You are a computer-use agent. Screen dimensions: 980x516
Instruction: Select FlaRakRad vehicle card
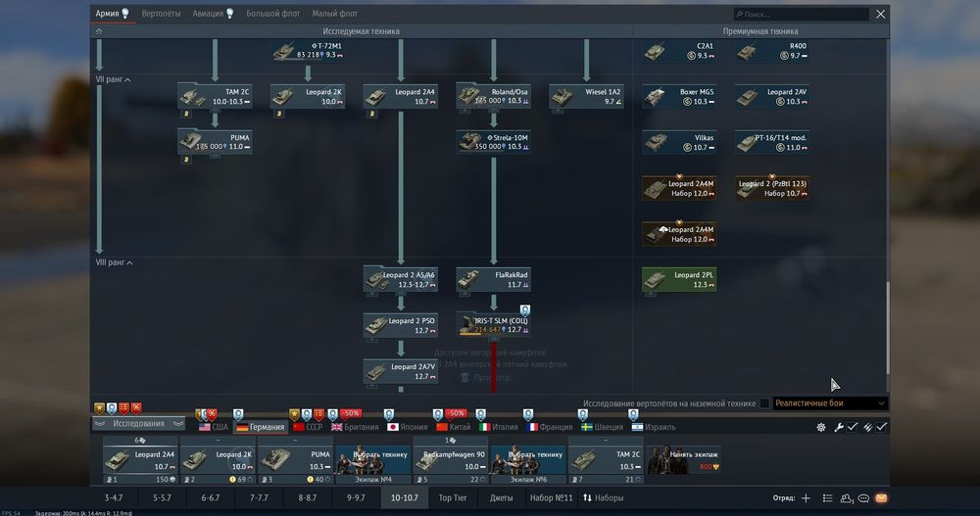click(493, 279)
